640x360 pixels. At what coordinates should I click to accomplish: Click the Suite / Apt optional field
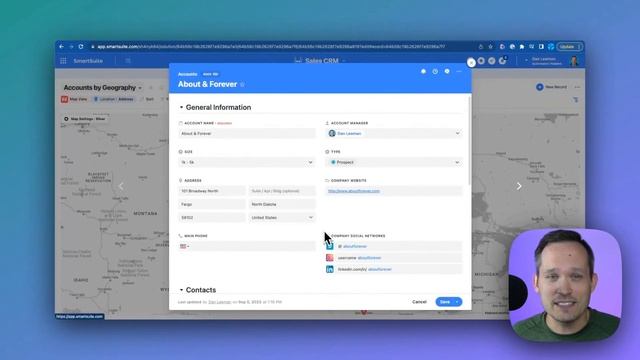[282, 191]
